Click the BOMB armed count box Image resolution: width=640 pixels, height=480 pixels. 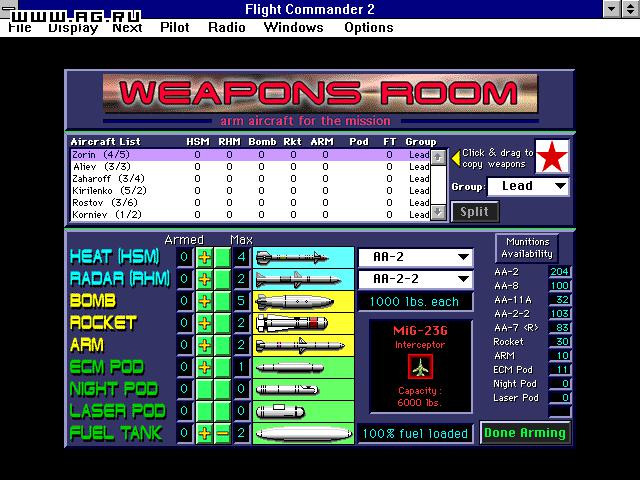click(x=184, y=302)
